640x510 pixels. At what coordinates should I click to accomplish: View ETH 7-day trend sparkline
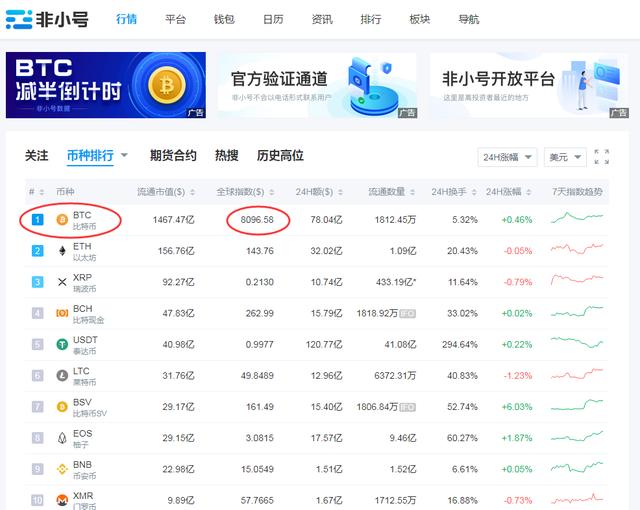point(577,248)
